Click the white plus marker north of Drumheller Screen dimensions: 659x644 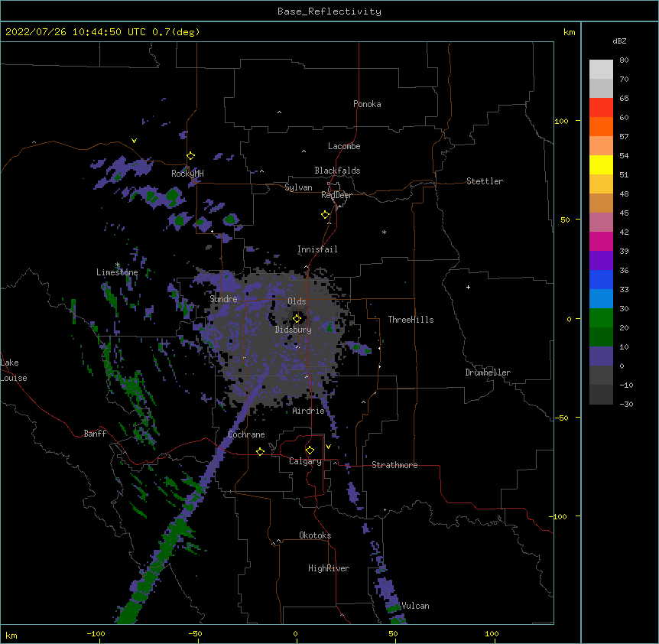coord(468,287)
